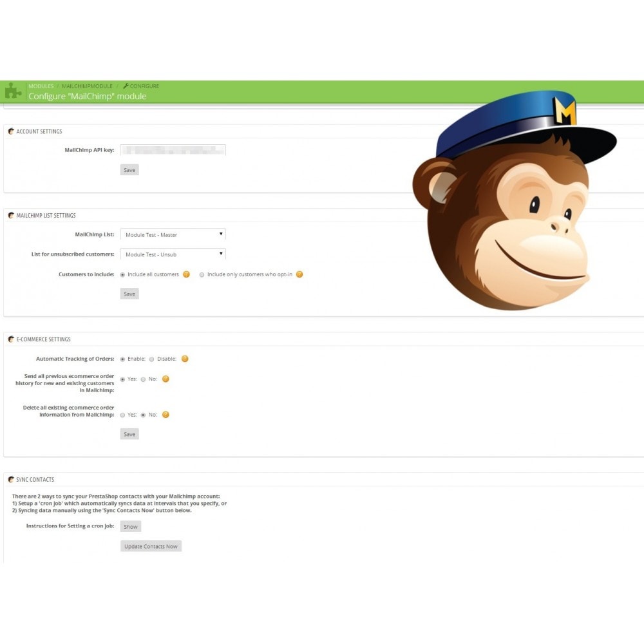Click the wrench icon beside Configure
The height and width of the screenshot is (644, 644).
click(126, 86)
